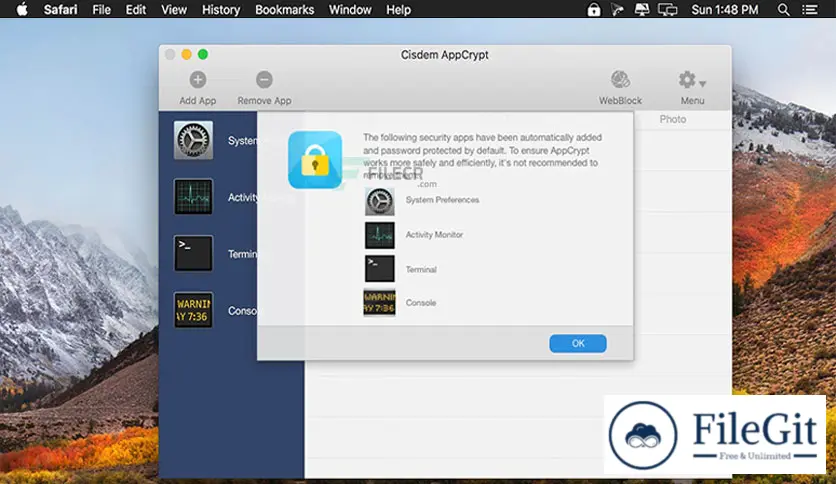Screen dimensions: 836x484
Task: Click Activity Monitor icon in dialog list
Action: pyautogui.click(x=380, y=235)
